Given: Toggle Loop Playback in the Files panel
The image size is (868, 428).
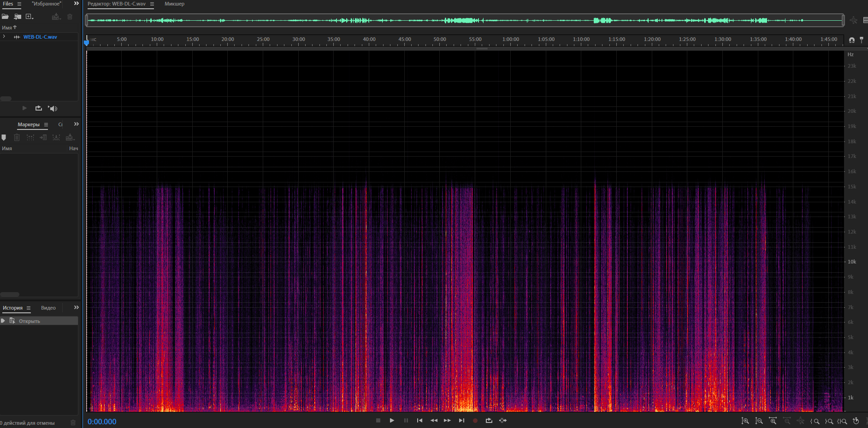Looking at the screenshot, I should point(39,108).
